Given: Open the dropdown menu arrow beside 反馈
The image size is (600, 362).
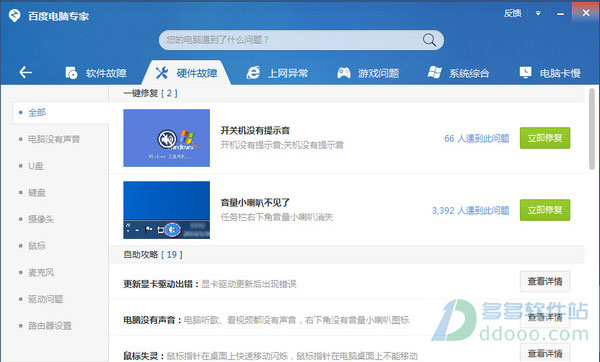Looking at the screenshot, I should pos(538,13).
